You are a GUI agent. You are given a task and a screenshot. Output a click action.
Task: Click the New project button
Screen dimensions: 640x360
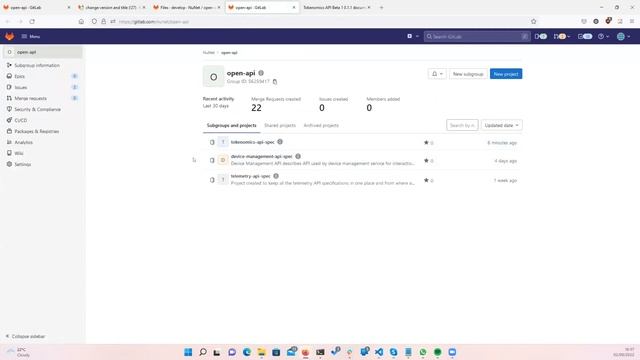(x=506, y=74)
